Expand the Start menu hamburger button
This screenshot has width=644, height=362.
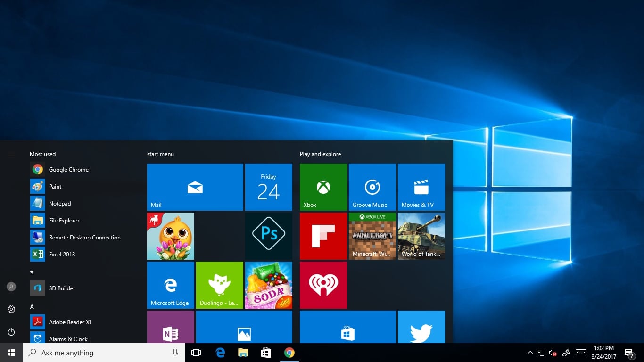coord(11,154)
